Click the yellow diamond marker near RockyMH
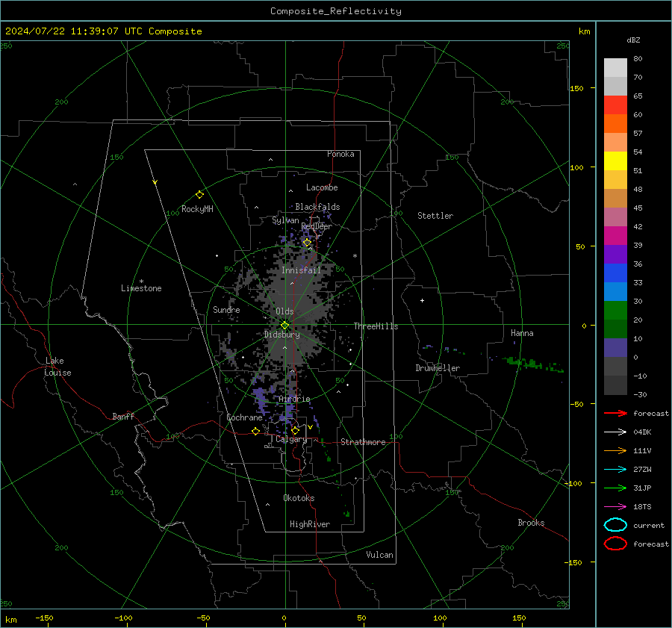Screen dimensions: 672x628 tap(199, 195)
